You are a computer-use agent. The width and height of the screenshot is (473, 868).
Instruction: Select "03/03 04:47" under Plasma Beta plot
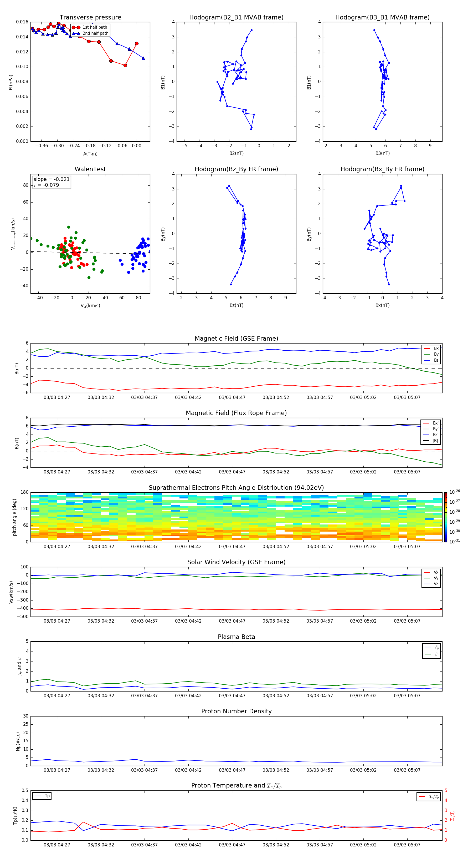pos(232,695)
